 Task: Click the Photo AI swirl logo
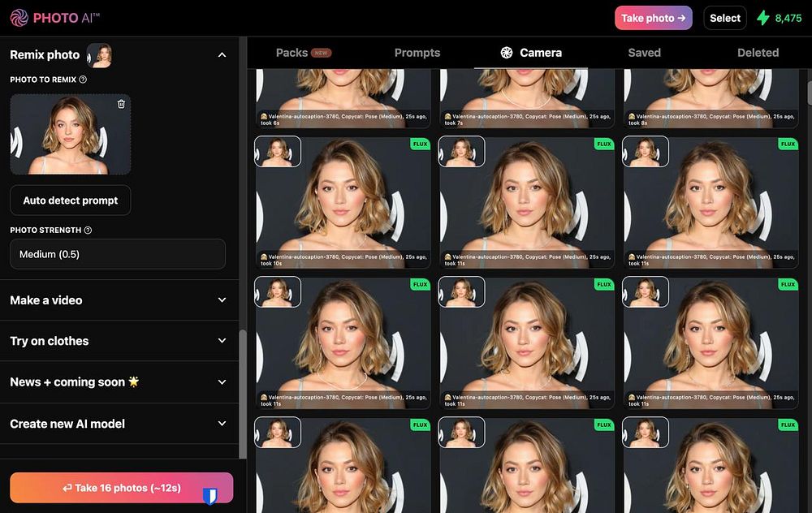[19, 18]
